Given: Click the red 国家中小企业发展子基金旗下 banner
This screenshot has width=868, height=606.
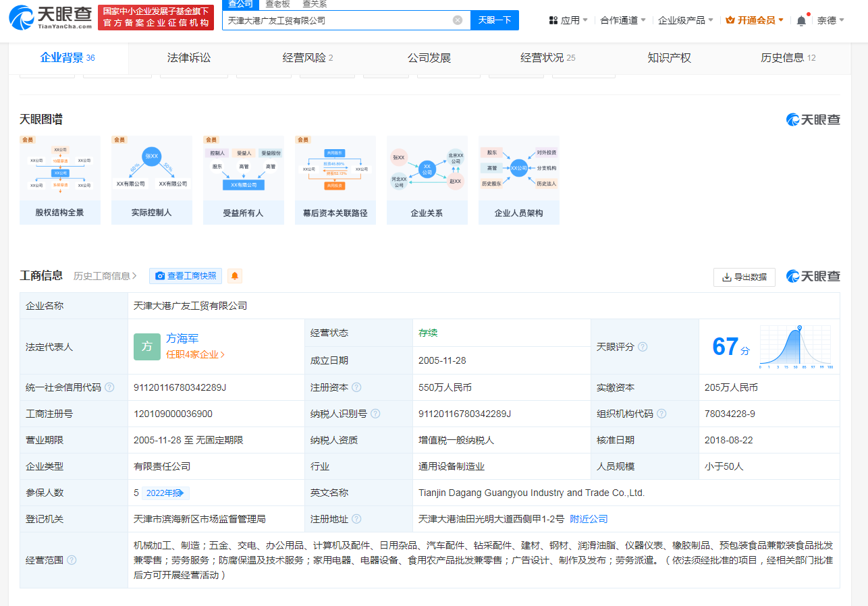Looking at the screenshot, I should coord(156,18).
